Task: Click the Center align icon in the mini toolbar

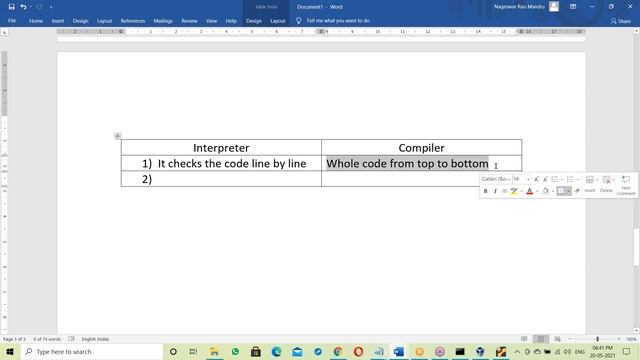Action: 504,191
